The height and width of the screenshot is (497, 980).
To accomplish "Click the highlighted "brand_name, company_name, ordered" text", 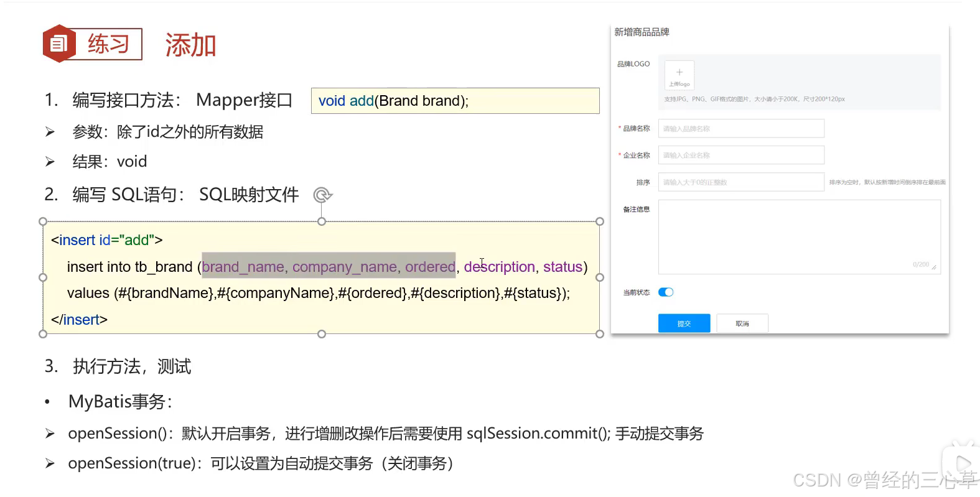I will coord(329,267).
